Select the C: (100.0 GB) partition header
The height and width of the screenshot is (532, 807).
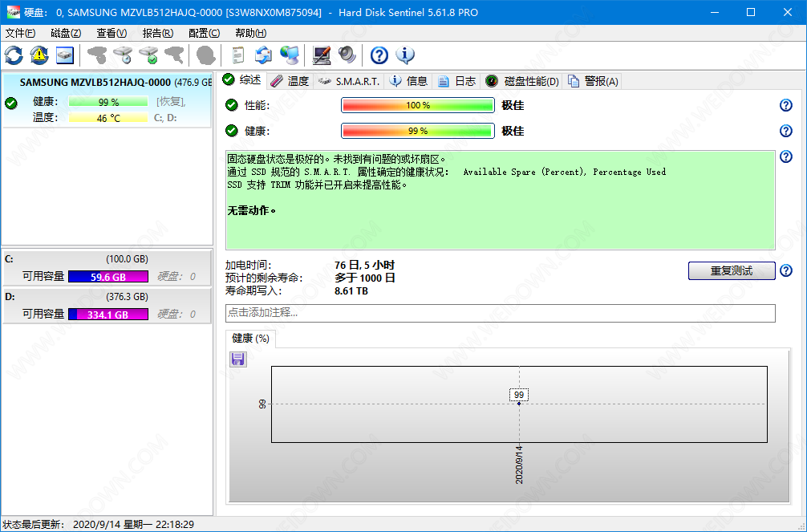point(107,259)
